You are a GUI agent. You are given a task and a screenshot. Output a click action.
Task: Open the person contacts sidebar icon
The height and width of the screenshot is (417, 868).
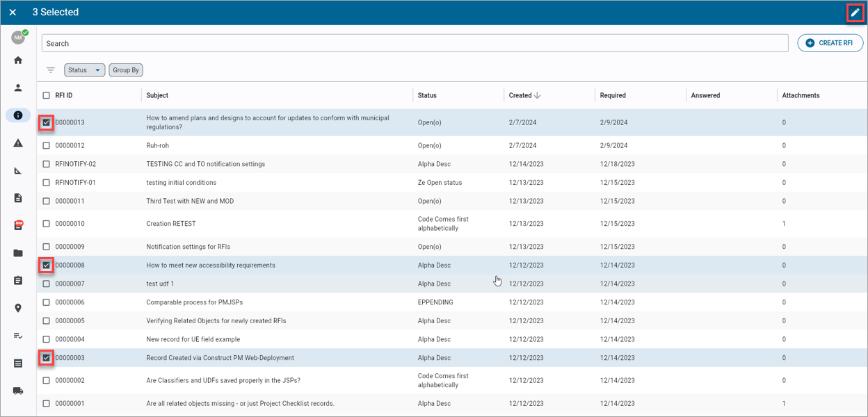coord(18,88)
